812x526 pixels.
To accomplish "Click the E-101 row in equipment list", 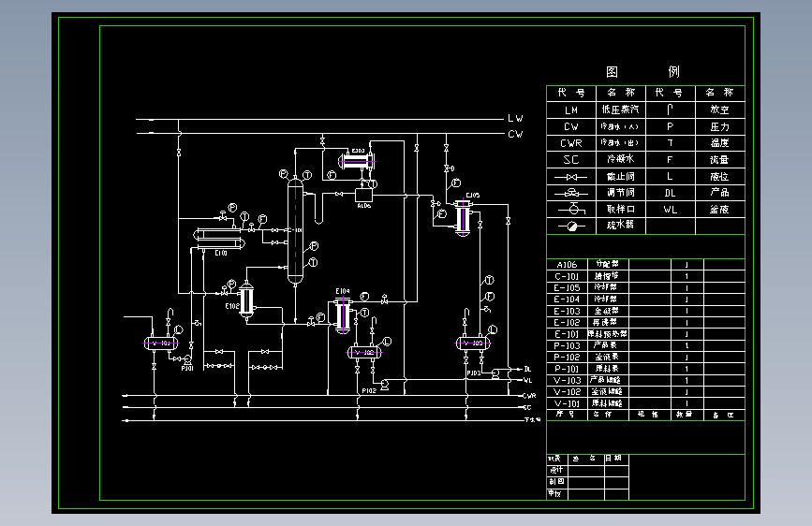I will [646, 334].
